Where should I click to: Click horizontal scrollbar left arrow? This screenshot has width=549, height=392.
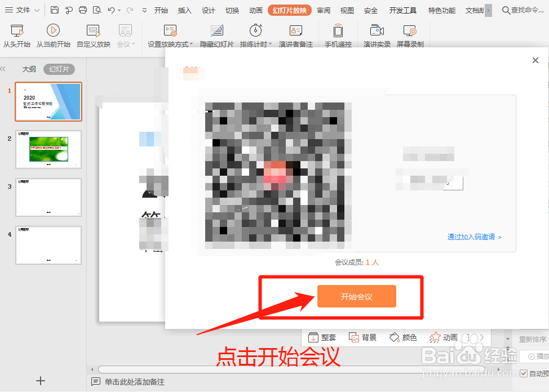[92, 369]
